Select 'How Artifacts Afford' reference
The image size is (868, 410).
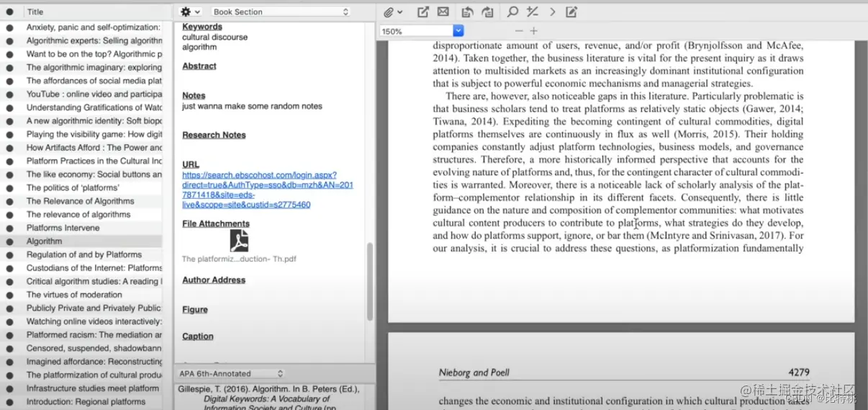tap(94, 148)
